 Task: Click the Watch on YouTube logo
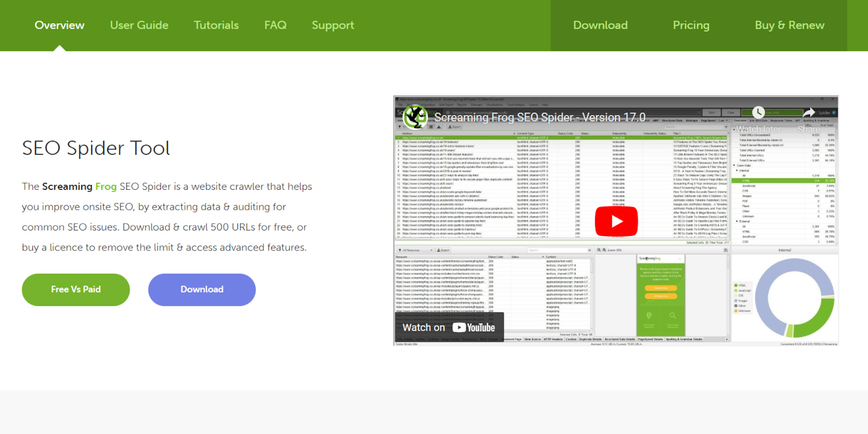(x=474, y=328)
